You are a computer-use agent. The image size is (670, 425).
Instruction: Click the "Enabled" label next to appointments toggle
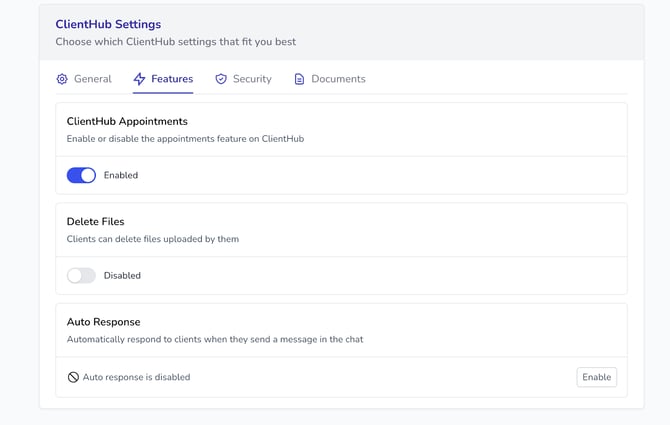coord(121,175)
